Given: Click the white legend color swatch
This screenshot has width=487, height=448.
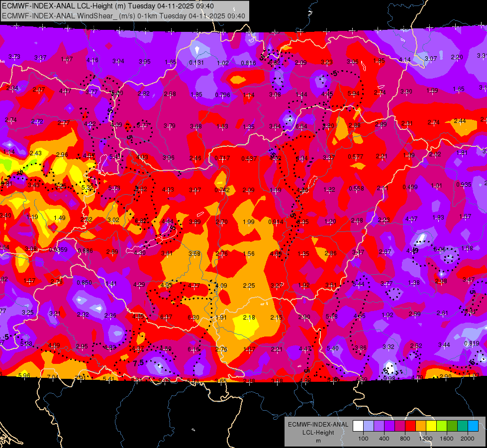Looking at the screenshot, I should click(x=358, y=426).
